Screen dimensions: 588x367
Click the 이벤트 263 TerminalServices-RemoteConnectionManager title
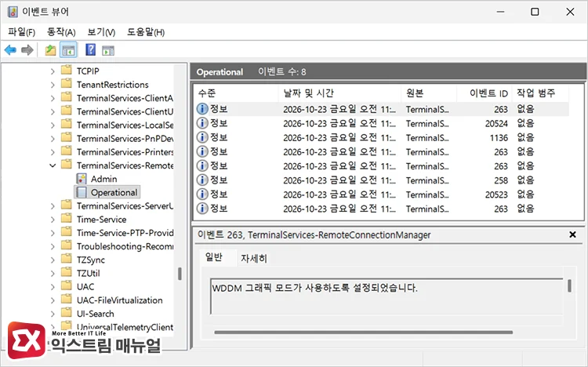pyautogui.click(x=314, y=235)
